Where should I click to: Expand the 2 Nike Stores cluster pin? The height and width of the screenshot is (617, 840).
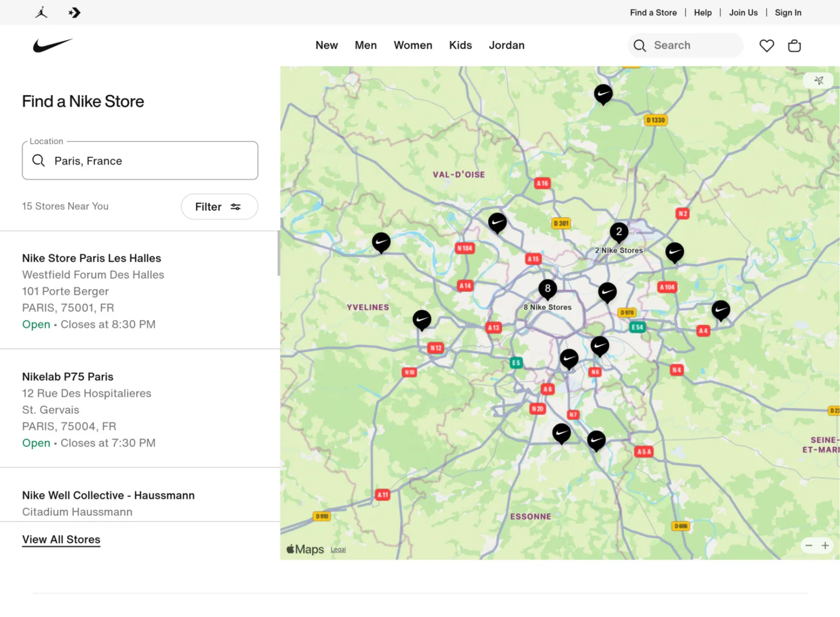tap(619, 232)
